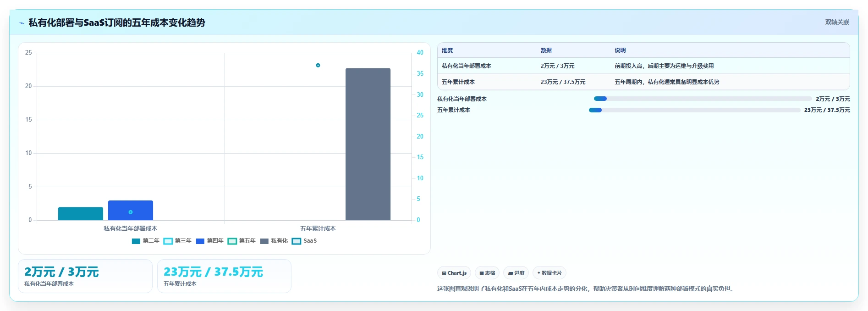
Task: Click the teal 第二年 bar in chart
Action: [x=81, y=214]
